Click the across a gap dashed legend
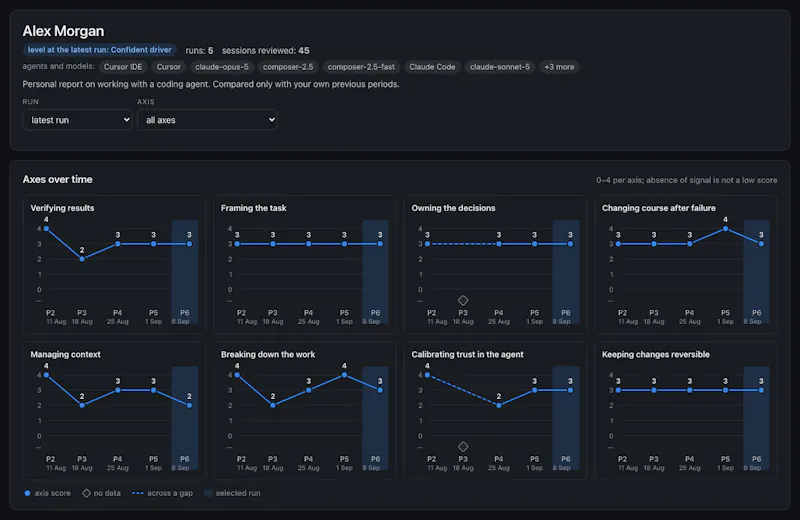The height and width of the screenshot is (520, 800). 137,493
